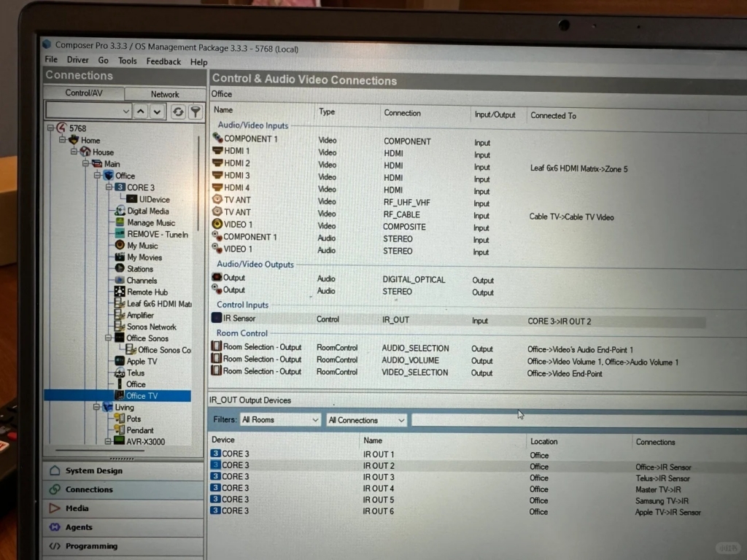Select the My Movies icon
The height and width of the screenshot is (560, 747).
[x=120, y=257]
